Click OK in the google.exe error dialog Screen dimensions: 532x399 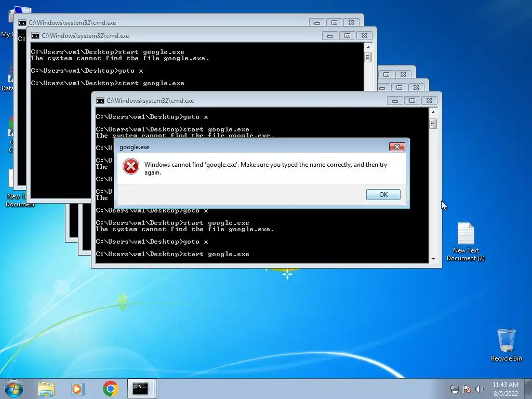coord(383,194)
